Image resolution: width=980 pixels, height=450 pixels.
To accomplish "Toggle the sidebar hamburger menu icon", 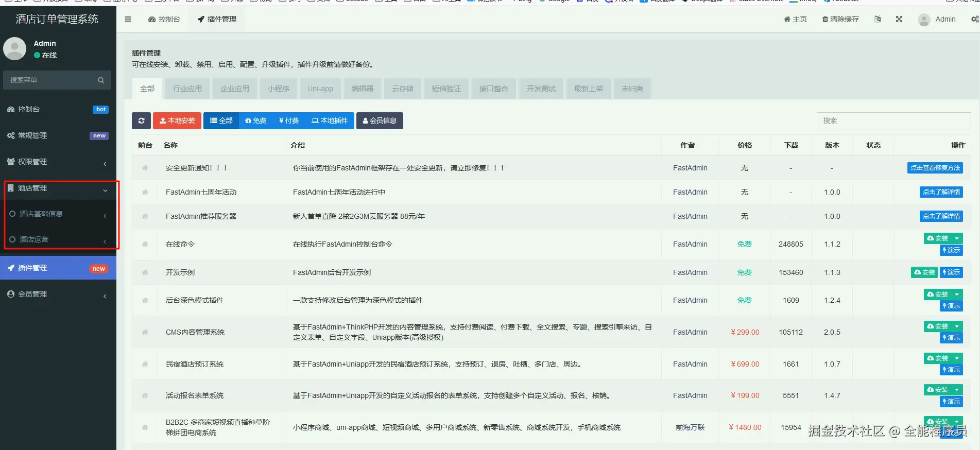I will 128,19.
